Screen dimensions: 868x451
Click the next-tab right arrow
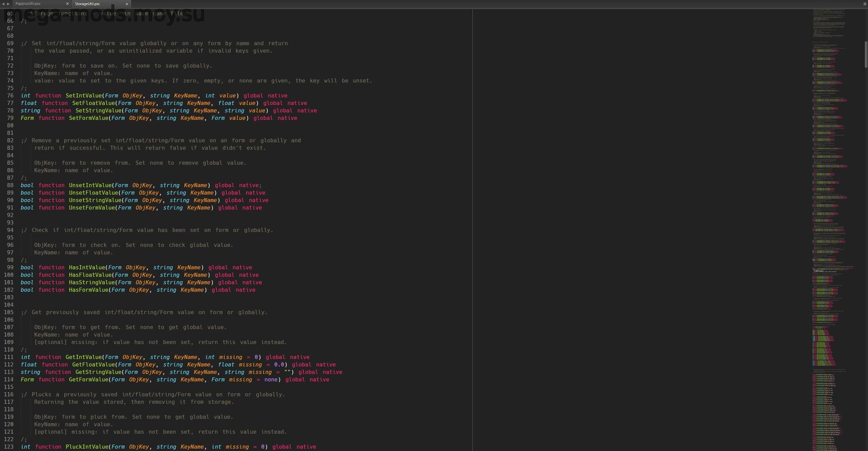(x=8, y=4)
